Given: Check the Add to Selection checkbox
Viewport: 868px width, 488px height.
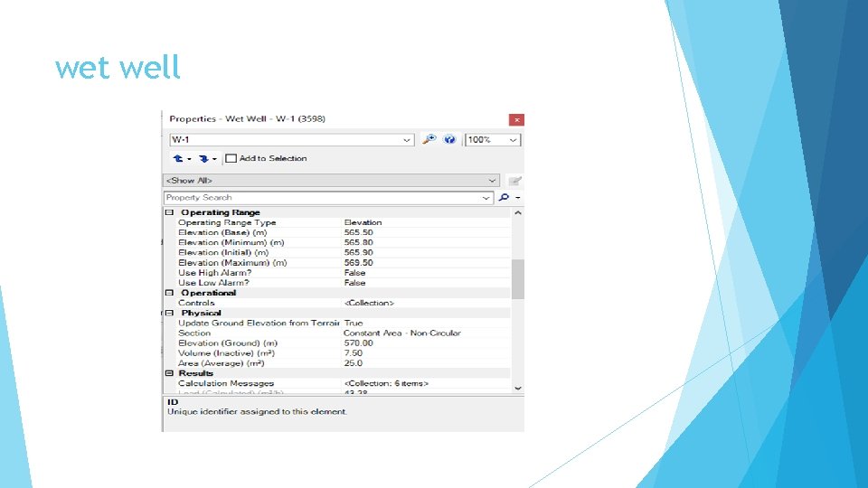Looking at the screenshot, I should [x=231, y=158].
